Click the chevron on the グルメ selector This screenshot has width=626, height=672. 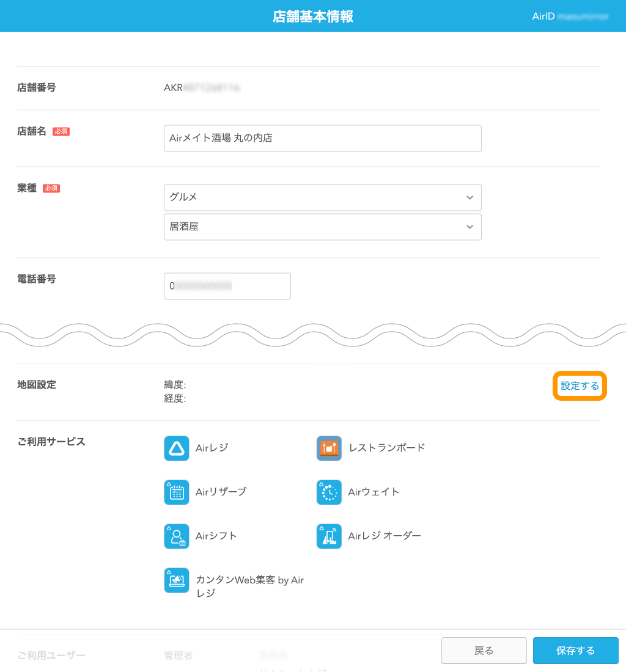(x=469, y=197)
